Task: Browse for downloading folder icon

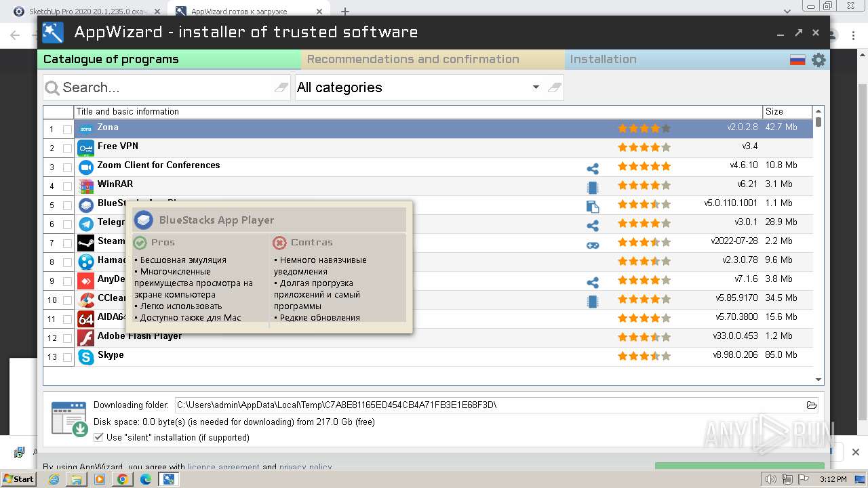Action: click(x=812, y=405)
